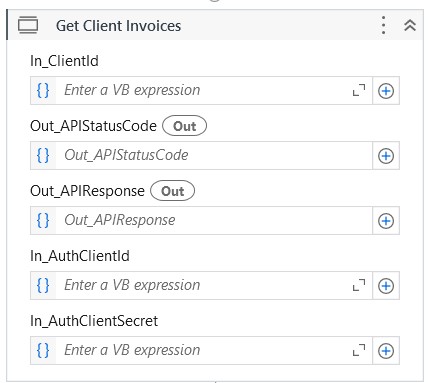This screenshot has width=430, height=383.
Task: Click the Out_APIStatusCode label
Action: point(93,126)
